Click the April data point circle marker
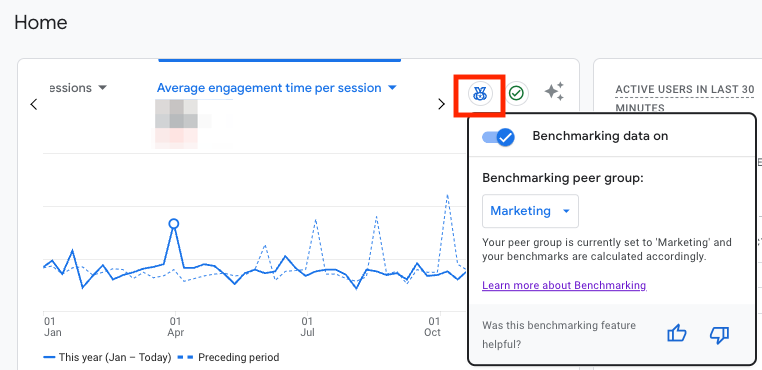762x370 pixels. click(x=173, y=224)
